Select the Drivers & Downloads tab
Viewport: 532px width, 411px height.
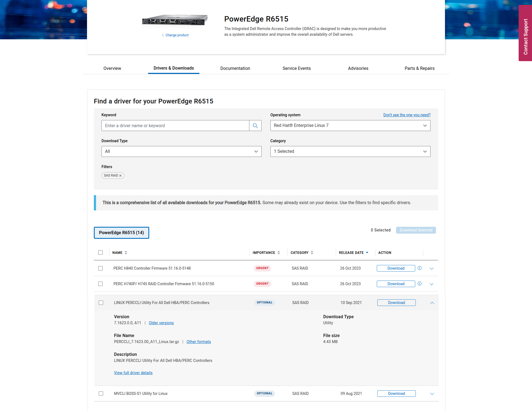click(174, 68)
